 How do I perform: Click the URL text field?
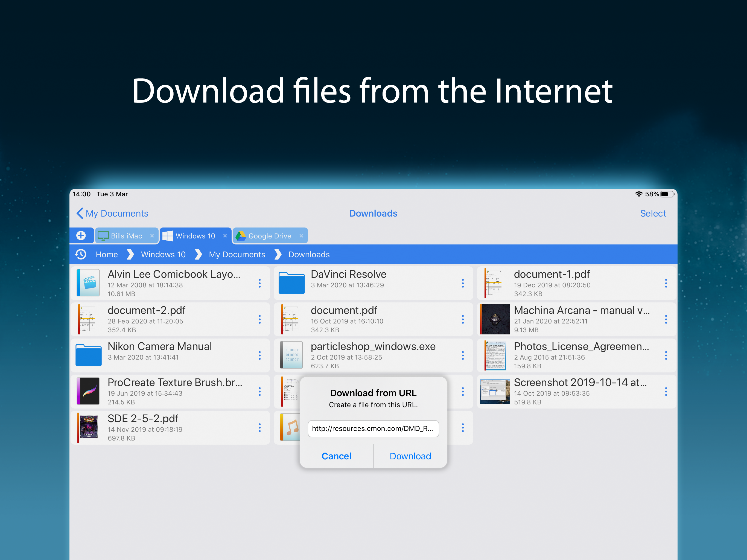pyautogui.click(x=373, y=428)
